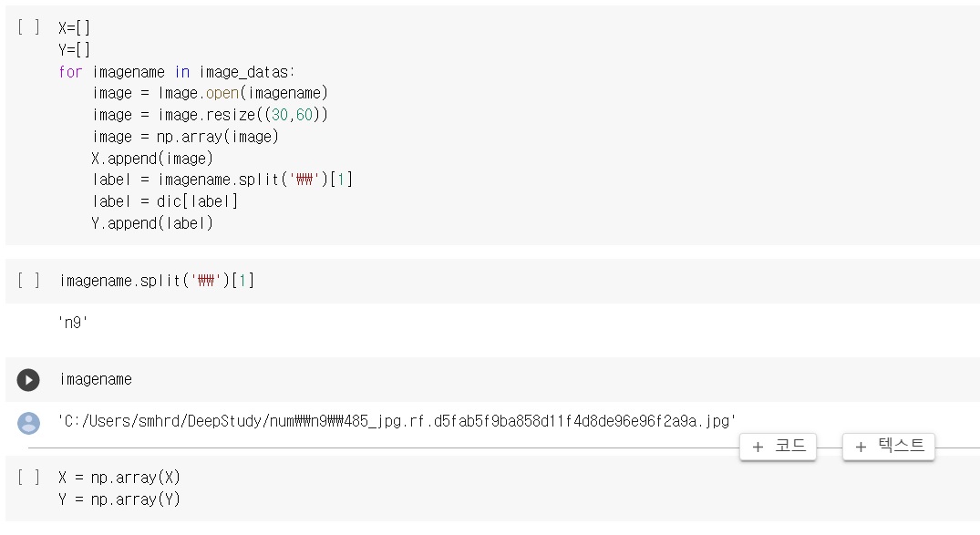Click the line 'X=[]' in the first cell

coord(75,28)
